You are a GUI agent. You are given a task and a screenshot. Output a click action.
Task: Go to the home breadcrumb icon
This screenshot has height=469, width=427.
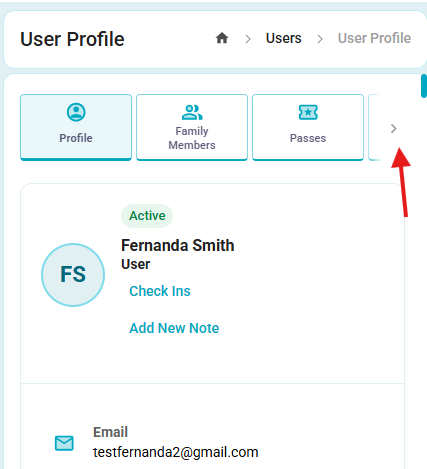[x=222, y=38]
